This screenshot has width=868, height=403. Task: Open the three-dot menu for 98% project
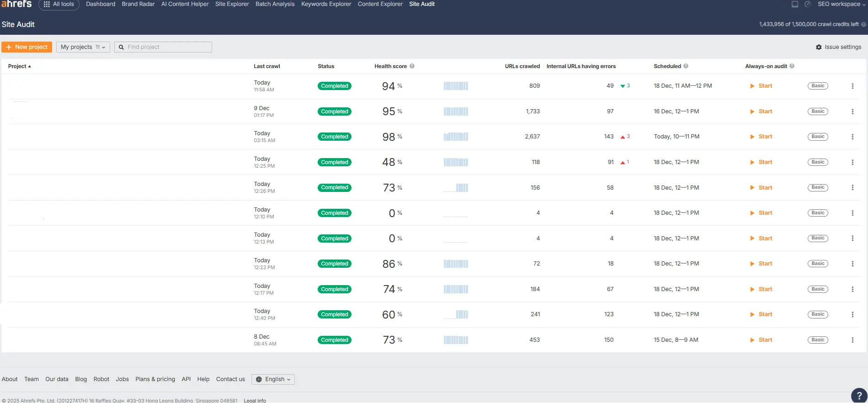852,137
